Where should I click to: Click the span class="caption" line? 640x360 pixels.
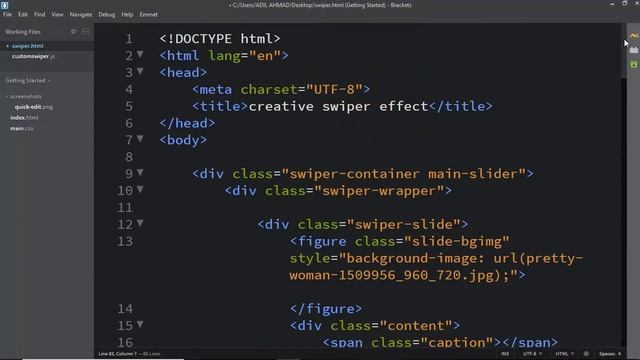click(x=440, y=342)
